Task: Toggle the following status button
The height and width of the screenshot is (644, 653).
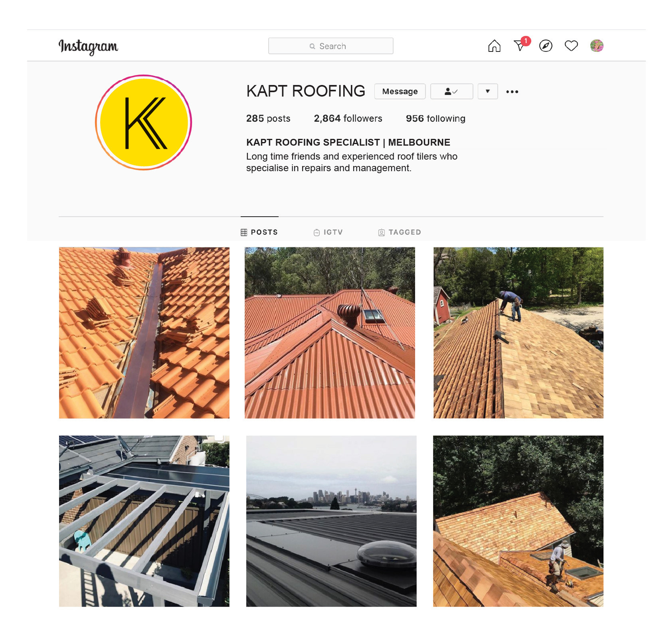Action: [x=451, y=91]
